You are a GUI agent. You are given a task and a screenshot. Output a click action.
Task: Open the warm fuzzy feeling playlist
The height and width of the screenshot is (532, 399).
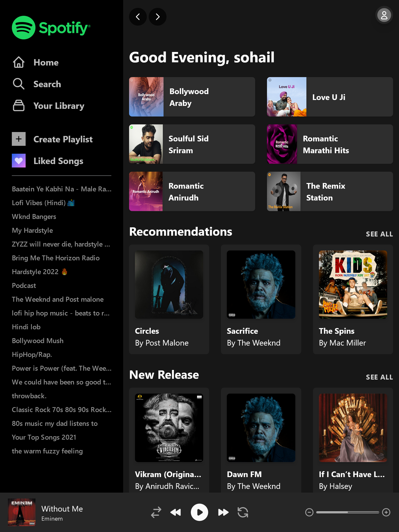(47, 451)
